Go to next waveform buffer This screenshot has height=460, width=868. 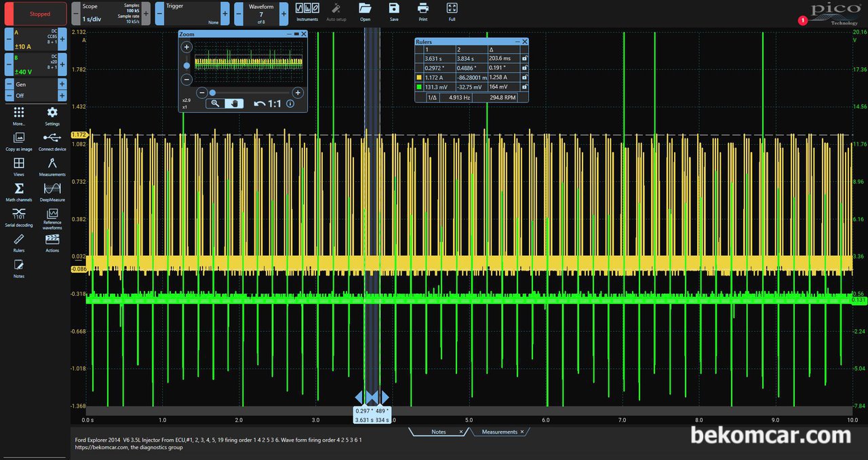pos(283,14)
